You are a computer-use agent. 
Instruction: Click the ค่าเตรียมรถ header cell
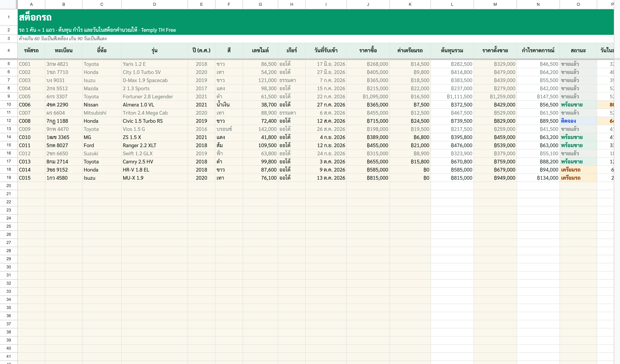coord(410,50)
